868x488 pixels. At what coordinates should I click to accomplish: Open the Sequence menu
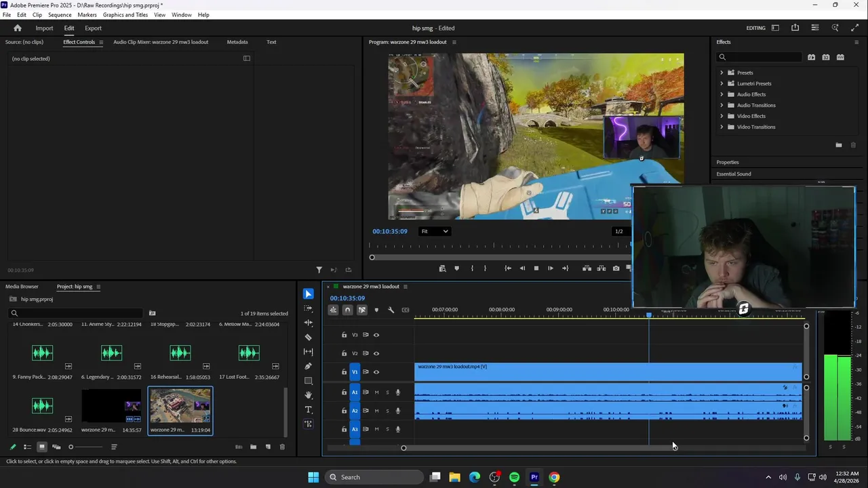pos(60,14)
